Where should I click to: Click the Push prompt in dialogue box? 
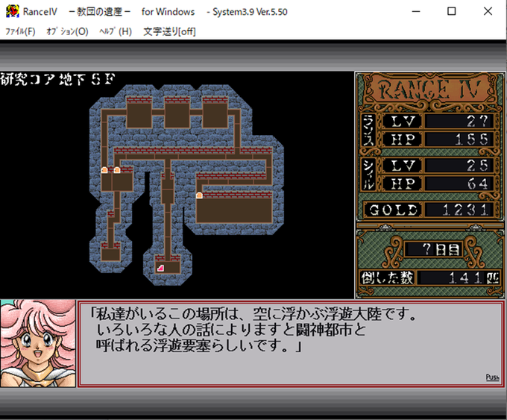[x=492, y=377]
